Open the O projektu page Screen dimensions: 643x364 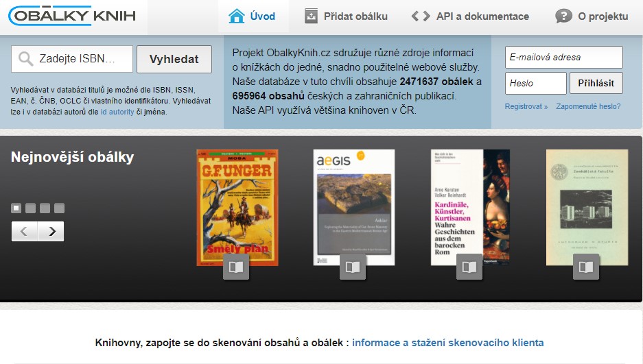pyautogui.click(x=592, y=16)
